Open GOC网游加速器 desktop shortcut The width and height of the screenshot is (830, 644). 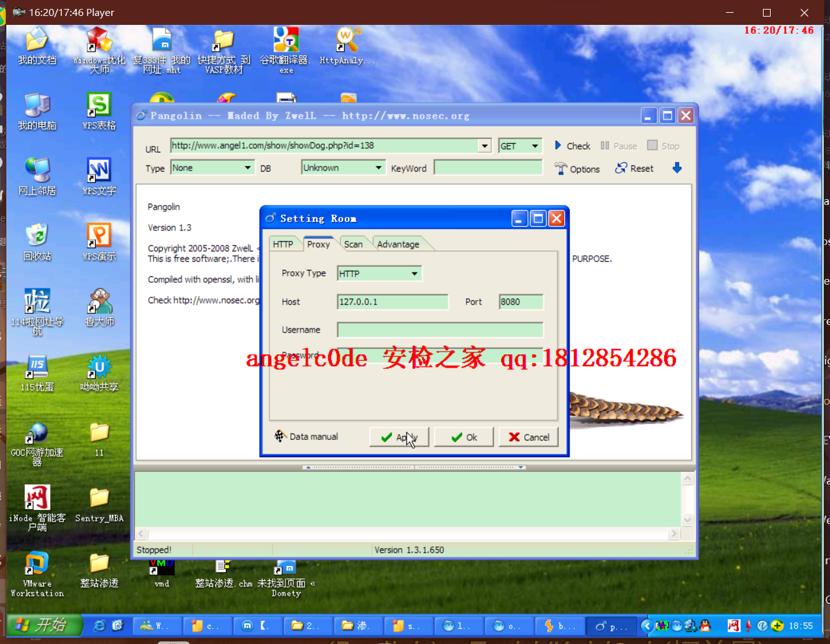point(37,443)
